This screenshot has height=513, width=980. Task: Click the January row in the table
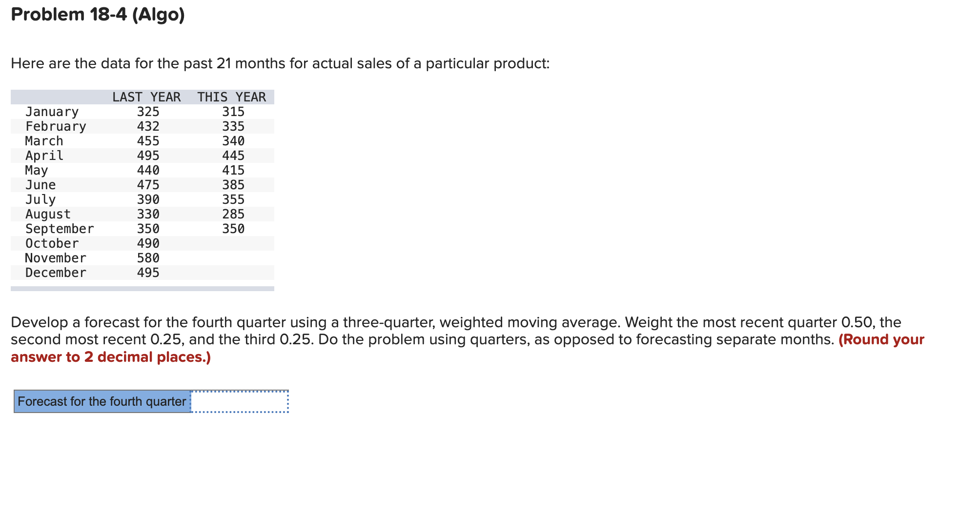(51, 112)
